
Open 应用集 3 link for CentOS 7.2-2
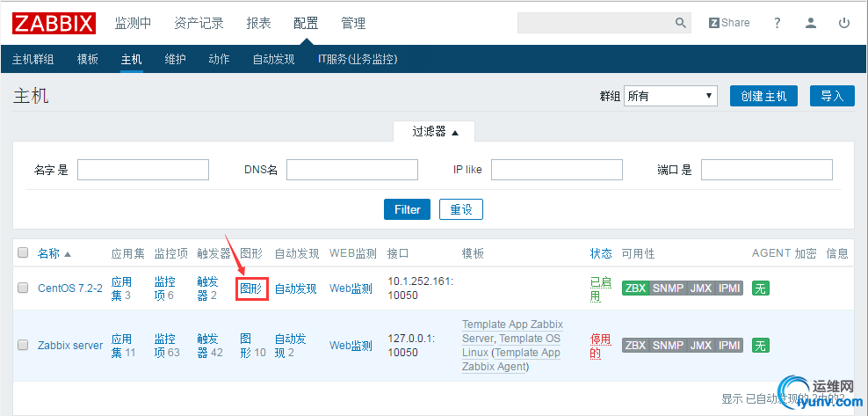pyautogui.click(x=121, y=288)
